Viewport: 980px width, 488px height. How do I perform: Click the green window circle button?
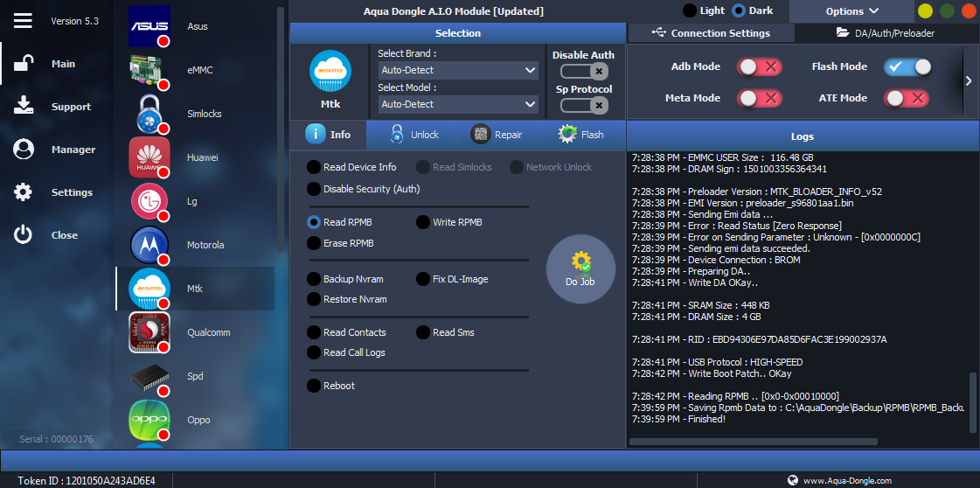coord(947,10)
